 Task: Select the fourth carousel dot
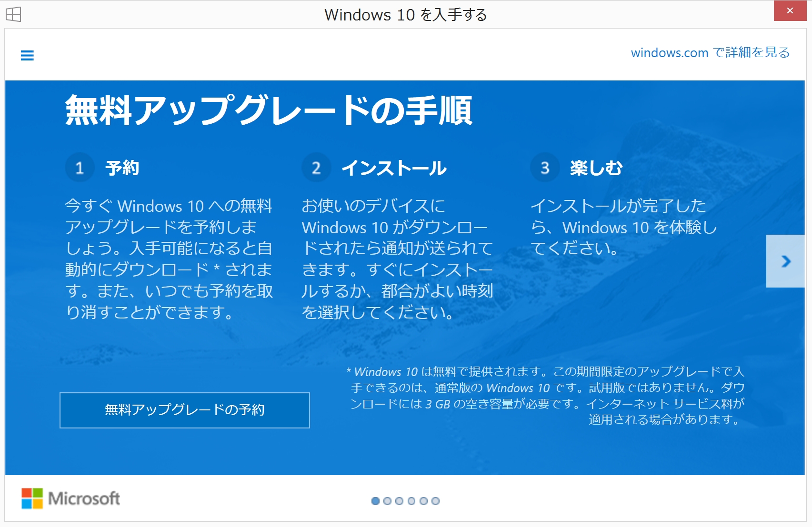(x=411, y=500)
